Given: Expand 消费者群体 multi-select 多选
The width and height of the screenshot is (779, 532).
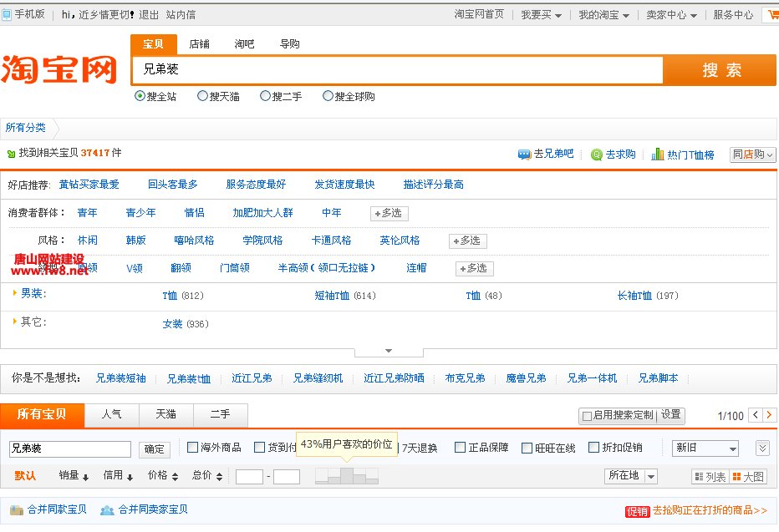Looking at the screenshot, I should [x=389, y=214].
